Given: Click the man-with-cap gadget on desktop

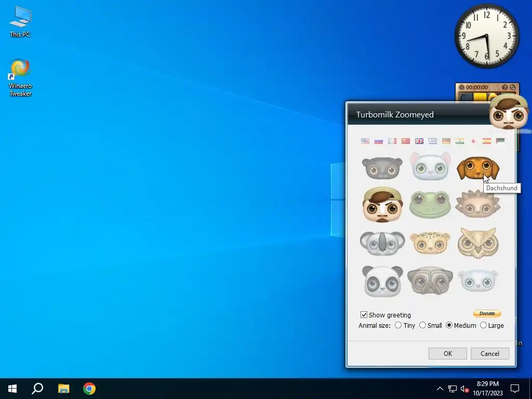Looking at the screenshot, I should [x=508, y=112].
